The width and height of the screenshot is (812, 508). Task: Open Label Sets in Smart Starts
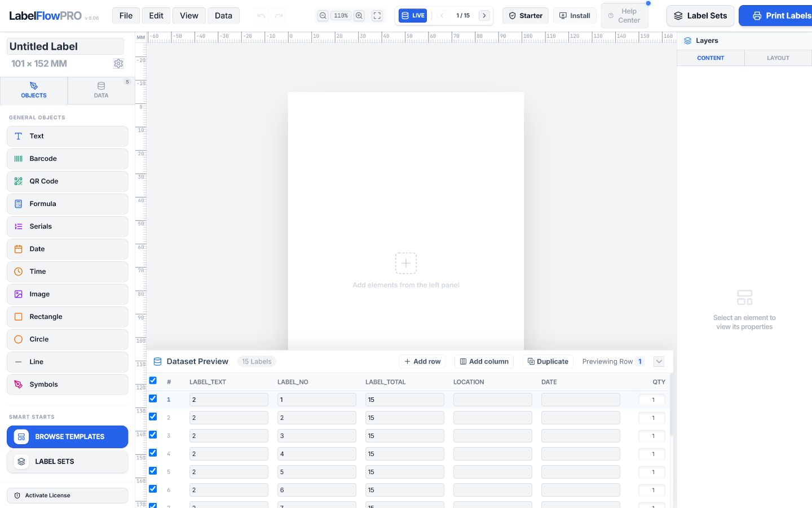68,462
